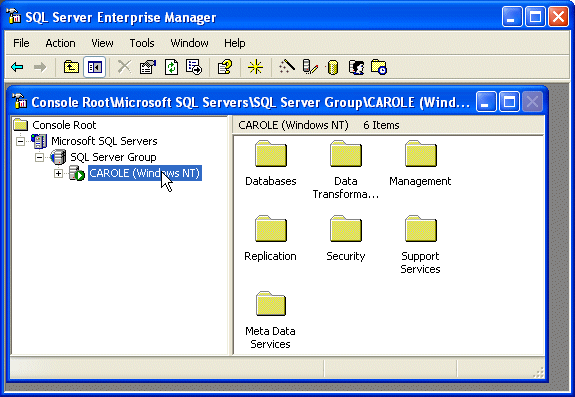Select the Management folder
Screen dimensions: 575x397
click(x=420, y=163)
